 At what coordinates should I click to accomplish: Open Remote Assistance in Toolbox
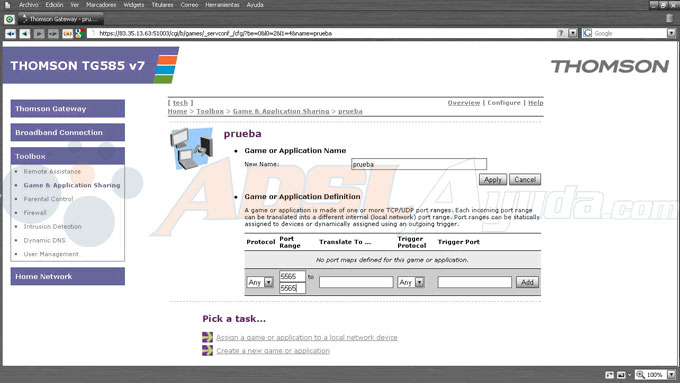tap(52, 171)
